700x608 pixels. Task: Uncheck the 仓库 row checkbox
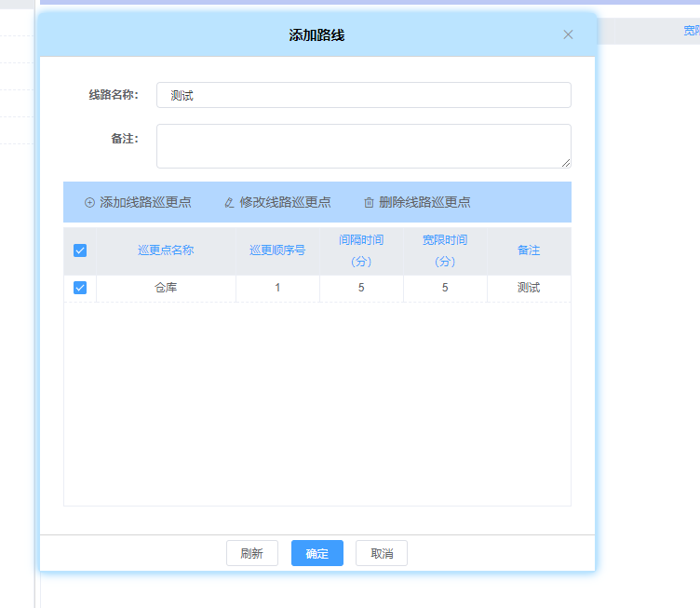click(80, 288)
